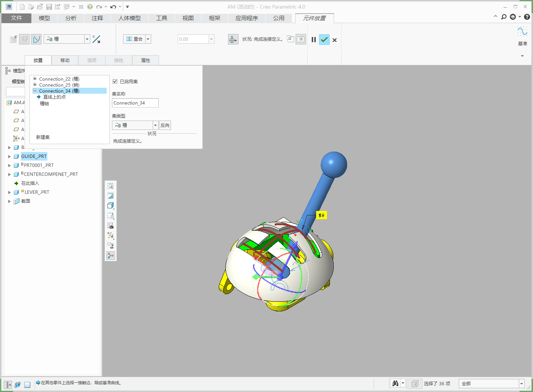Click the New file icon
This screenshot has width=533, height=392.
(x=22, y=7)
